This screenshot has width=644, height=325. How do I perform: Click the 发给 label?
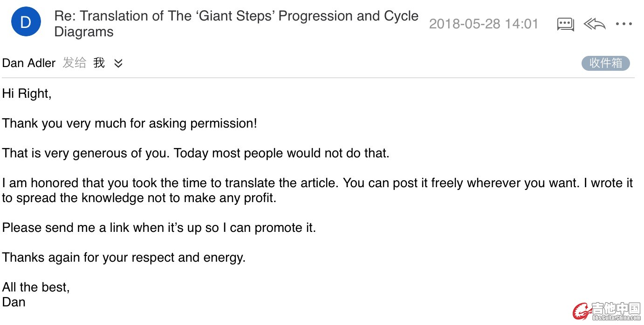75,63
